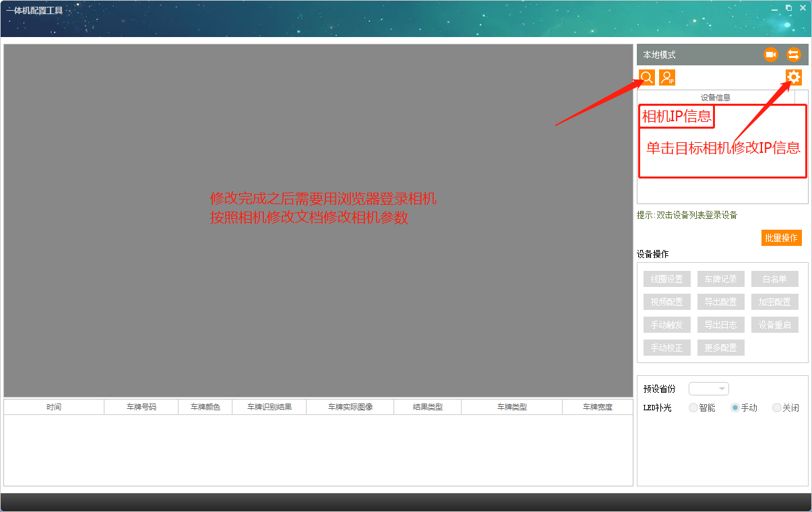Click the 车牌记录 button
Image resolution: width=812 pixels, height=512 pixels.
tap(721, 279)
